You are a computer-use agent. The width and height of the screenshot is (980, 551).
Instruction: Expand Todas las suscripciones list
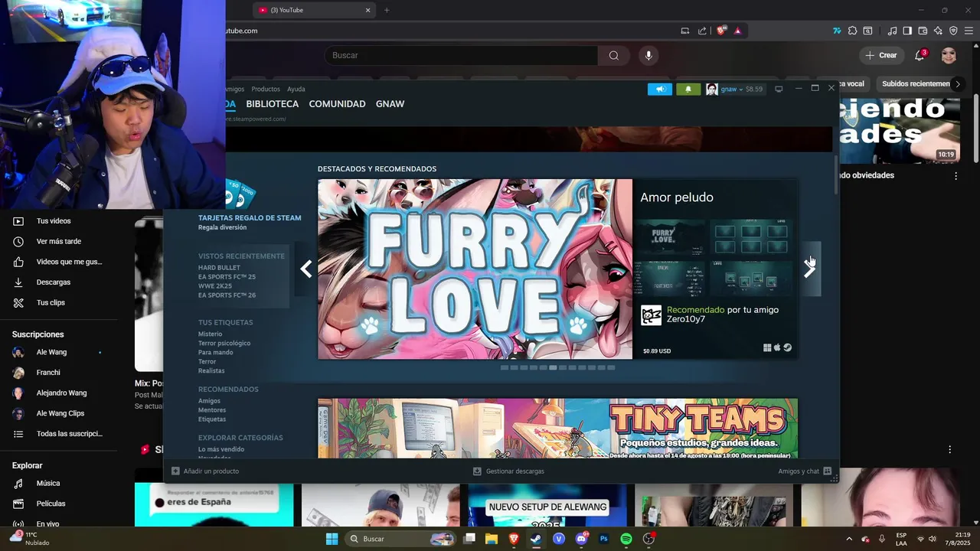click(58, 434)
